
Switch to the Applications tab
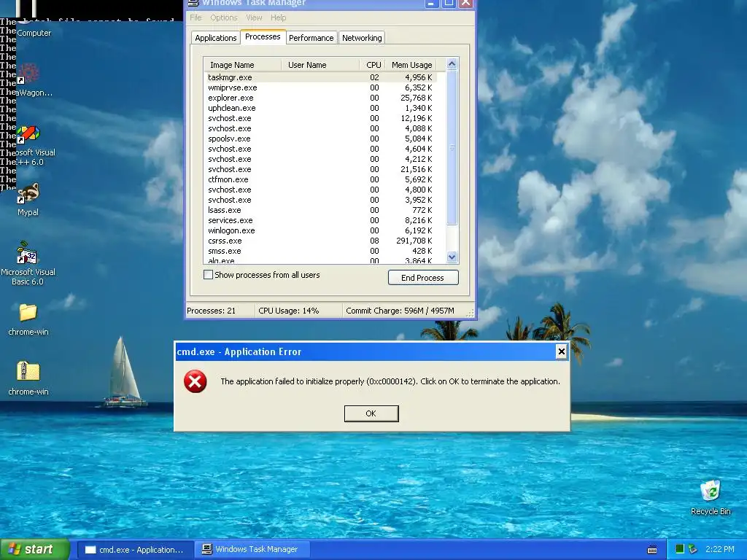(215, 38)
